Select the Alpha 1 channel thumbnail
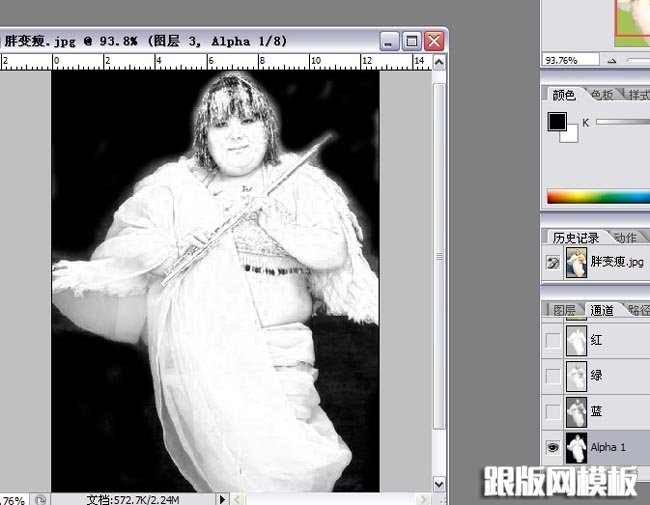The height and width of the screenshot is (505, 650). tap(577, 448)
